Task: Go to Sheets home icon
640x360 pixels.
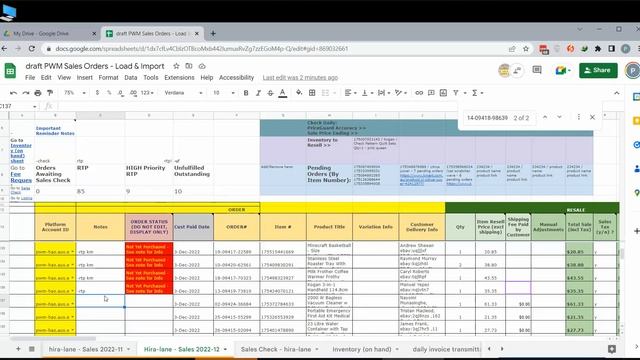Action: click(10, 71)
